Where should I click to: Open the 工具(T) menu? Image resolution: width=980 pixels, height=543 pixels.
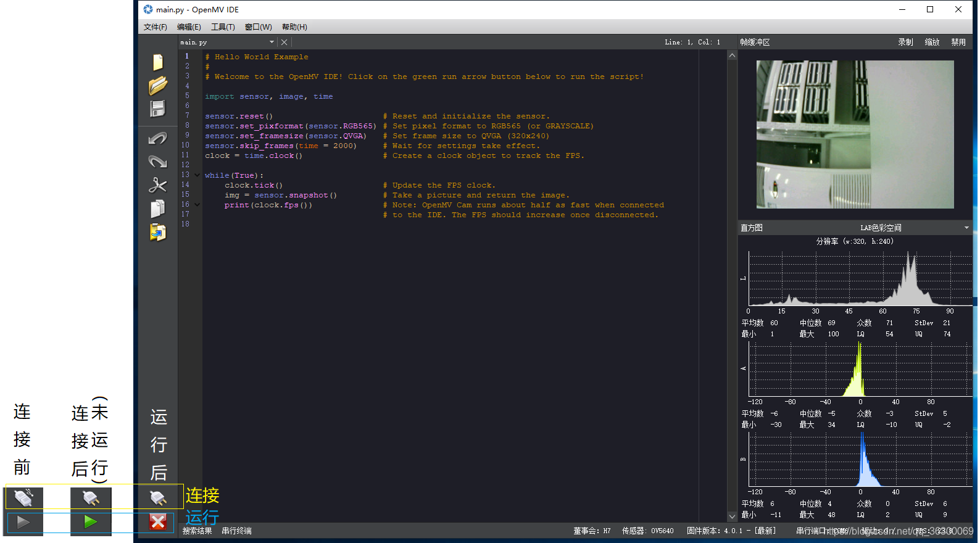coord(223,27)
